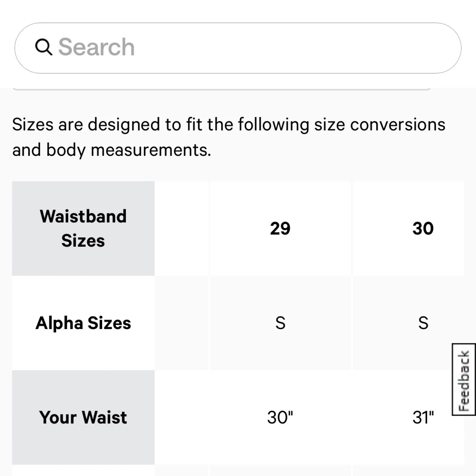
Task: Click empty cell beside Your Waist header
Action: (182, 417)
